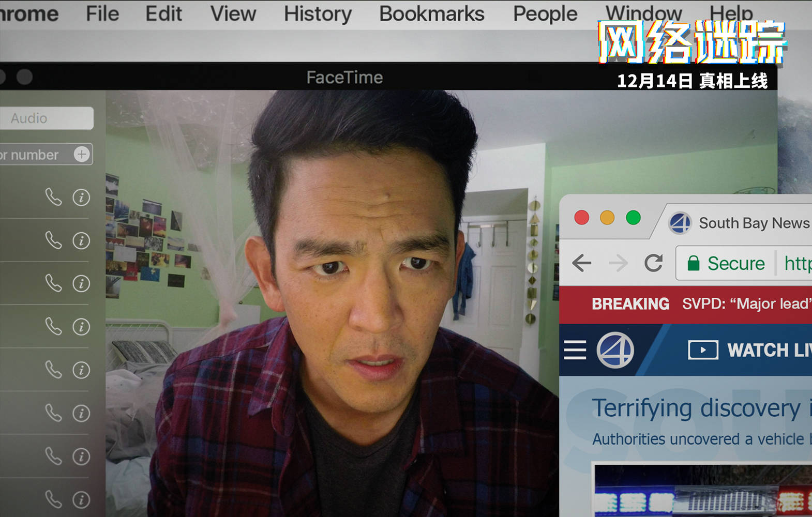
Task: Click the channel 4 logo
Action: coord(615,350)
